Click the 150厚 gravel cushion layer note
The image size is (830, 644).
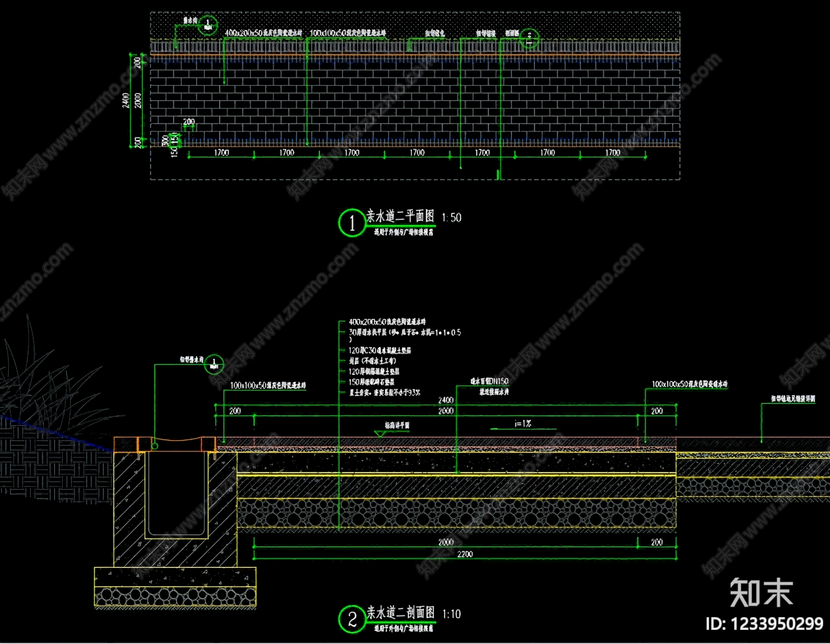(371, 382)
